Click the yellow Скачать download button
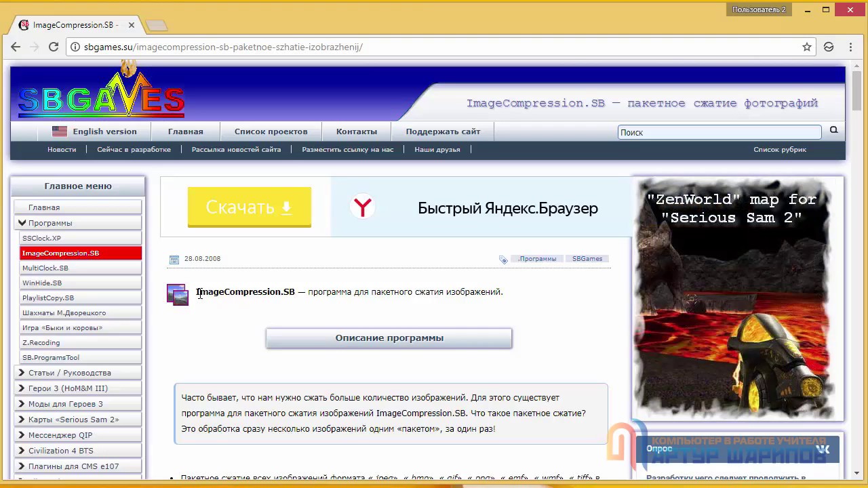 (250, 207)
